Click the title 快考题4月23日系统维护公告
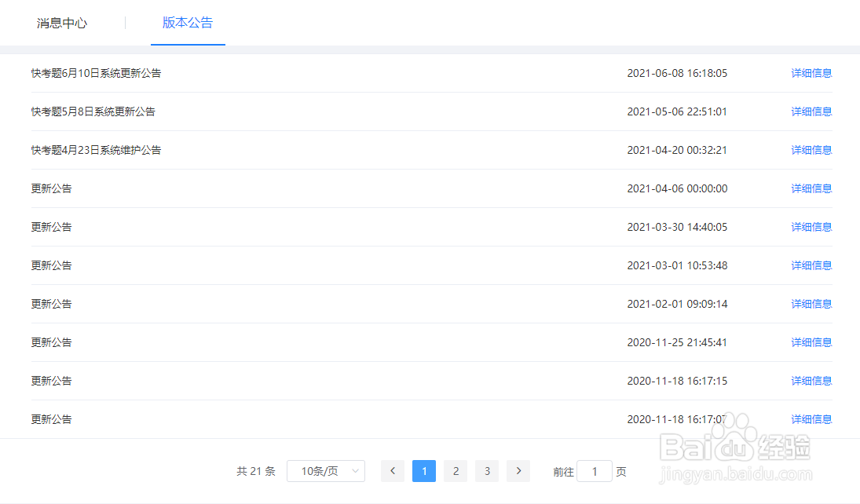Viewport: 860px width, 504px height. 96,150
